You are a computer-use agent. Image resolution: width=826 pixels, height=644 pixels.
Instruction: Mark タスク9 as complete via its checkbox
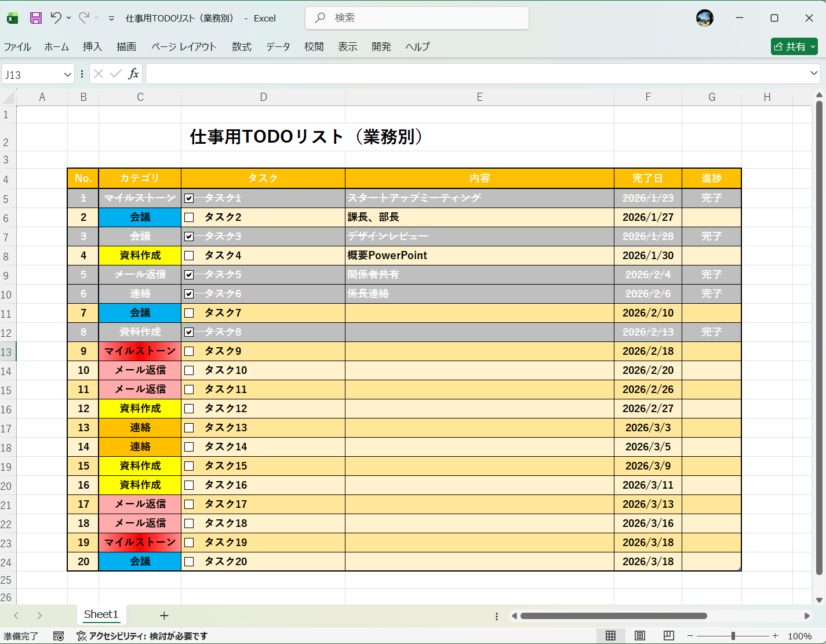189,351
